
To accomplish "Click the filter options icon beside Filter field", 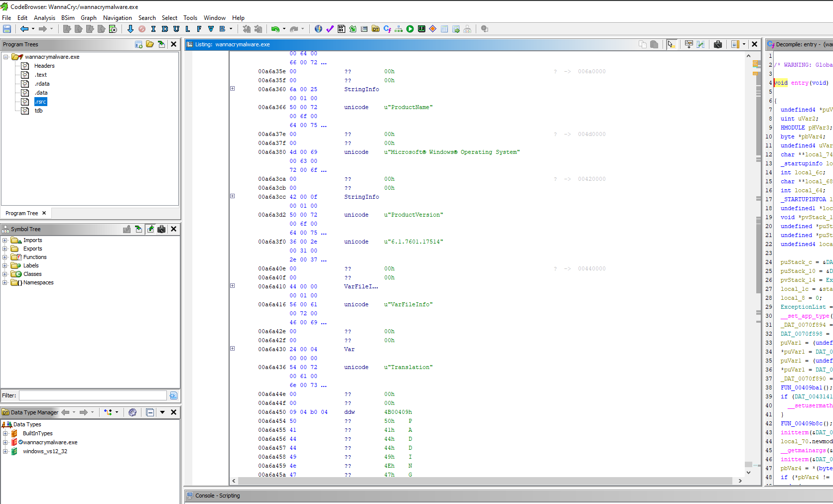I will 173,395.
